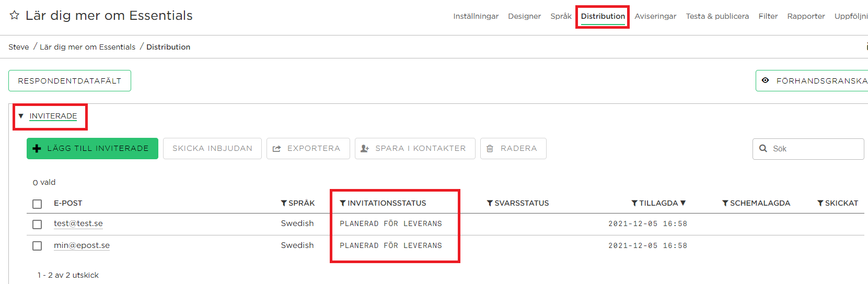Click the filter icon on Språk column

tap(284, 203)
